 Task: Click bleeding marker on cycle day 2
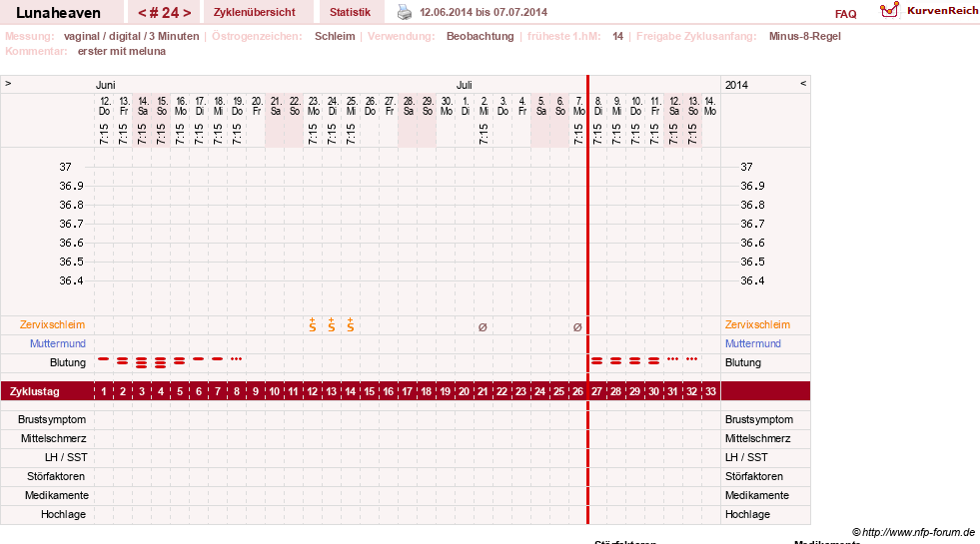pos(123,361)
